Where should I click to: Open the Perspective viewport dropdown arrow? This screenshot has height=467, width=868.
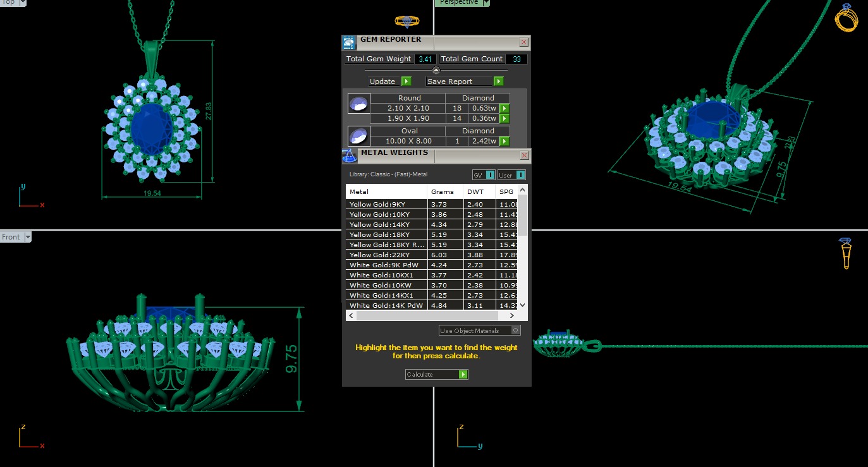[486, 3]
